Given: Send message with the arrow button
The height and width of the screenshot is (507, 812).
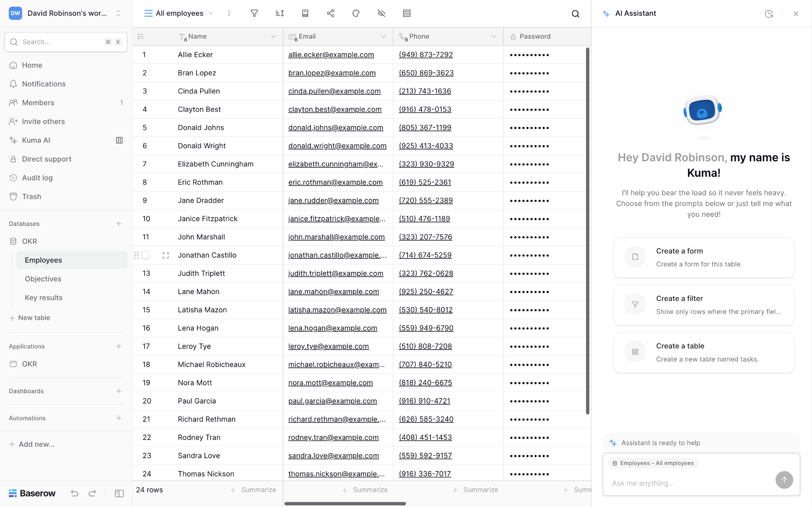Looking at the screenshot, I should coord(784,480).
